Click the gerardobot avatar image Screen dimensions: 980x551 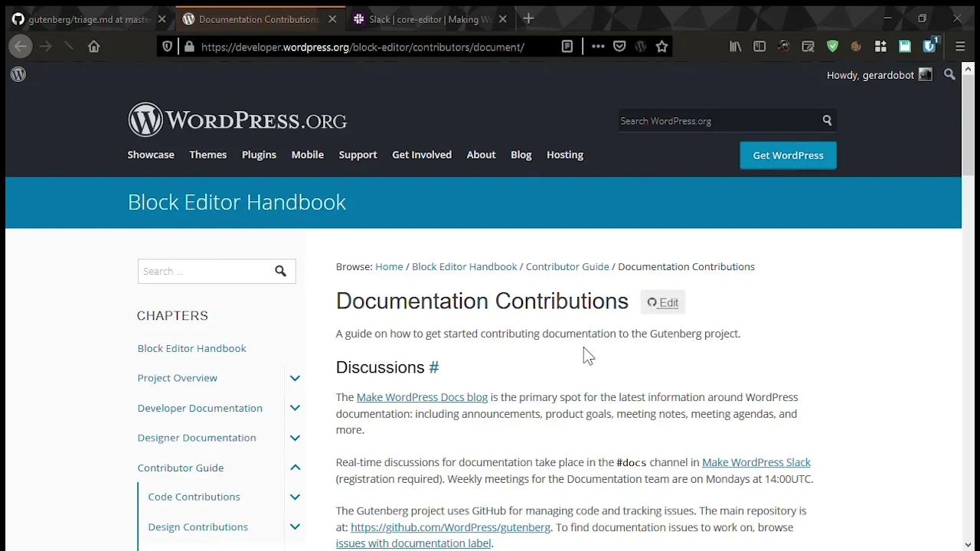(x=926, y=74)
